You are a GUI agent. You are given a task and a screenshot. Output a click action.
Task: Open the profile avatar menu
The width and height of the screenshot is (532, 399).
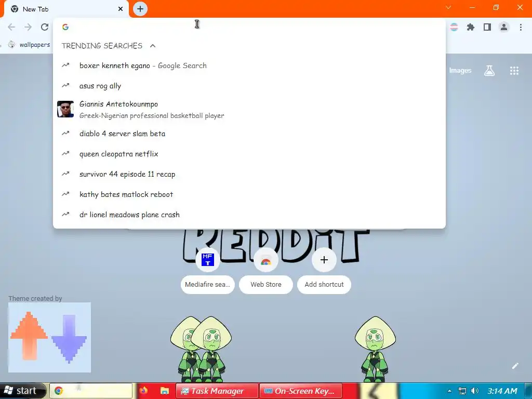tap(504, 27)
